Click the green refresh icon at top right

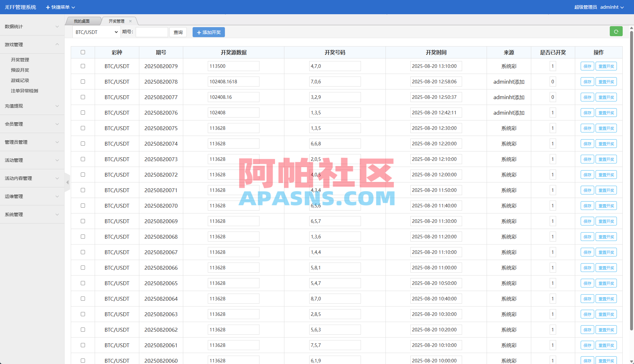616,31
